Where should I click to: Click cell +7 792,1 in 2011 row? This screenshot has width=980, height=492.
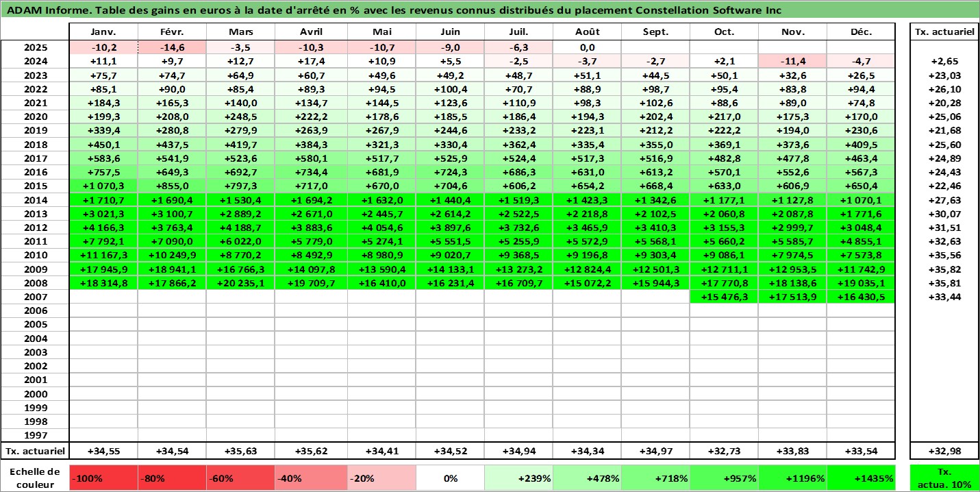(103, 241)
